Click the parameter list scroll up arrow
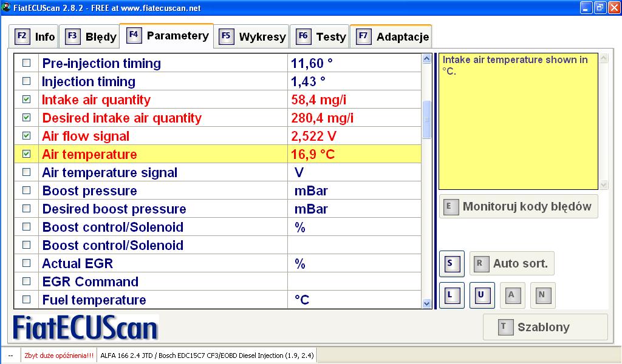Screen dimensions: 622x364 427,59
